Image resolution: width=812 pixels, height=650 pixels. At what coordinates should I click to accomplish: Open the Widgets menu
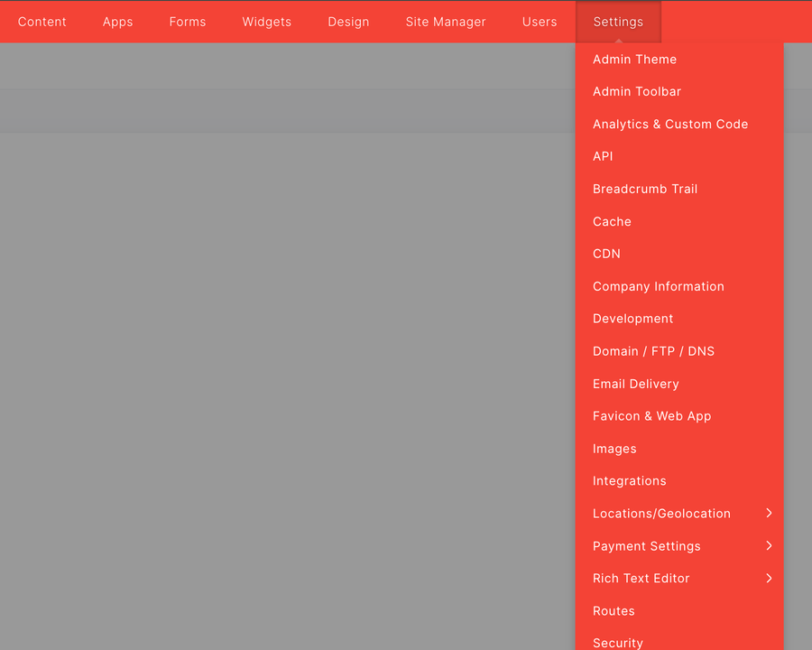click(x=267, y=22)
